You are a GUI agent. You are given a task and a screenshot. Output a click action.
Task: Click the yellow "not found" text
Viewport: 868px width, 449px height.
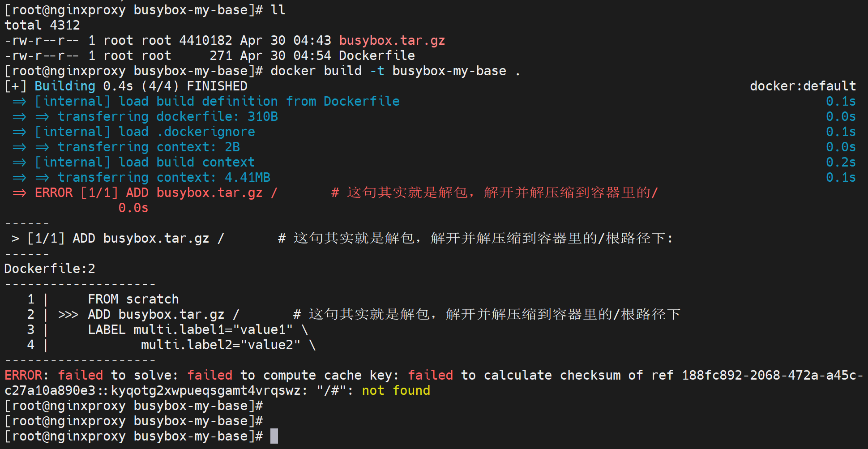396,390
